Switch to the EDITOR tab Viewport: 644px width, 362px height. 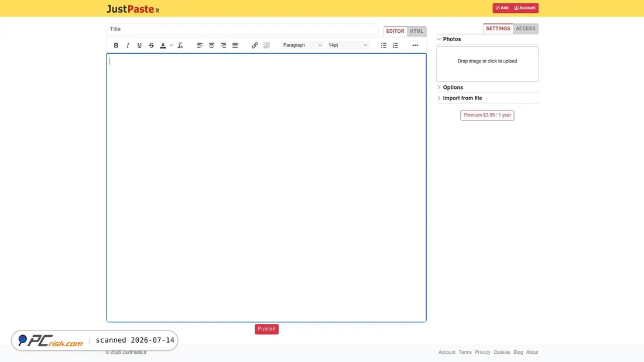[395, 31]
